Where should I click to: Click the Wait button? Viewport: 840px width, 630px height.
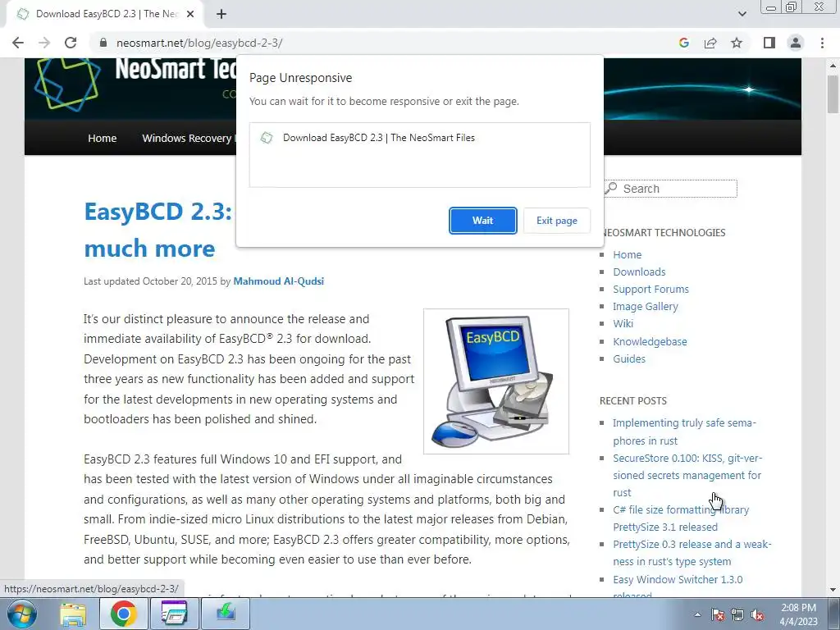482,220
